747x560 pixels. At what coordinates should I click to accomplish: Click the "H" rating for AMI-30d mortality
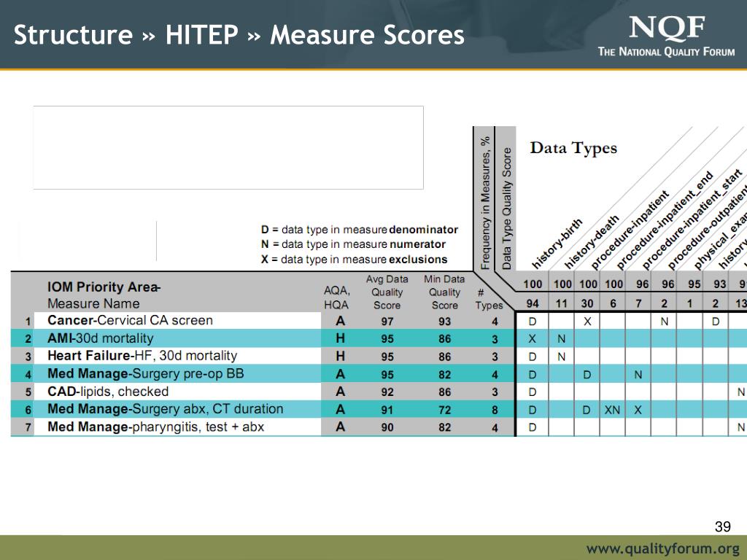[340, 338]
